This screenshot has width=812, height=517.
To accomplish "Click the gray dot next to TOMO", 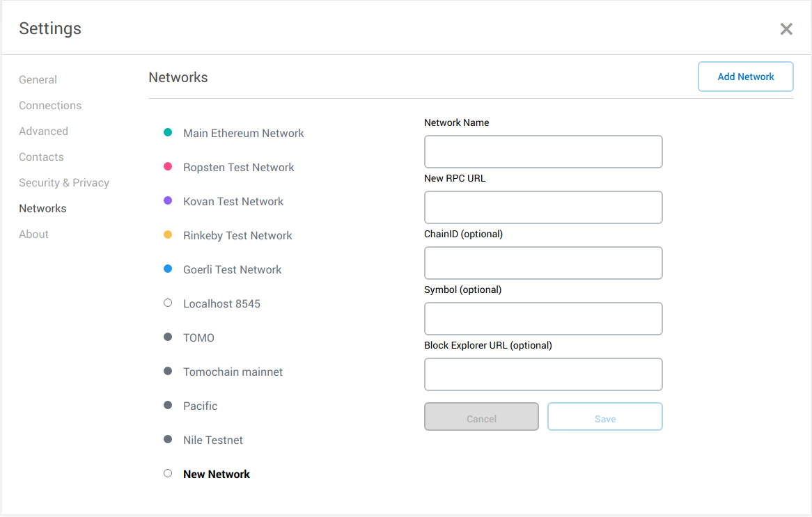I will click(168, 337).
